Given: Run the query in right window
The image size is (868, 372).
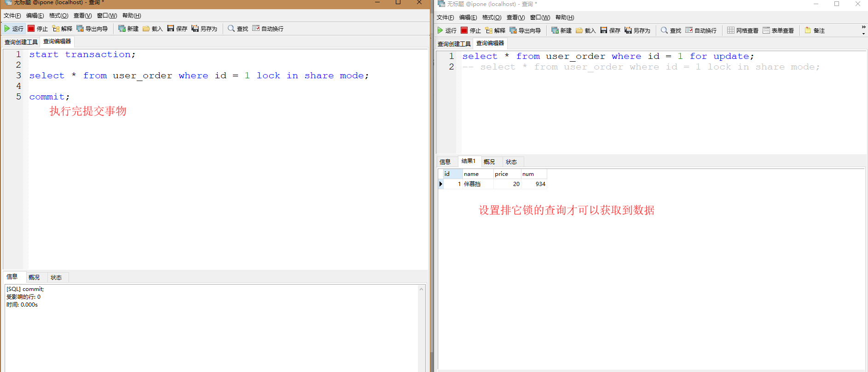Looking at the screenshot, I should [447, 30].
